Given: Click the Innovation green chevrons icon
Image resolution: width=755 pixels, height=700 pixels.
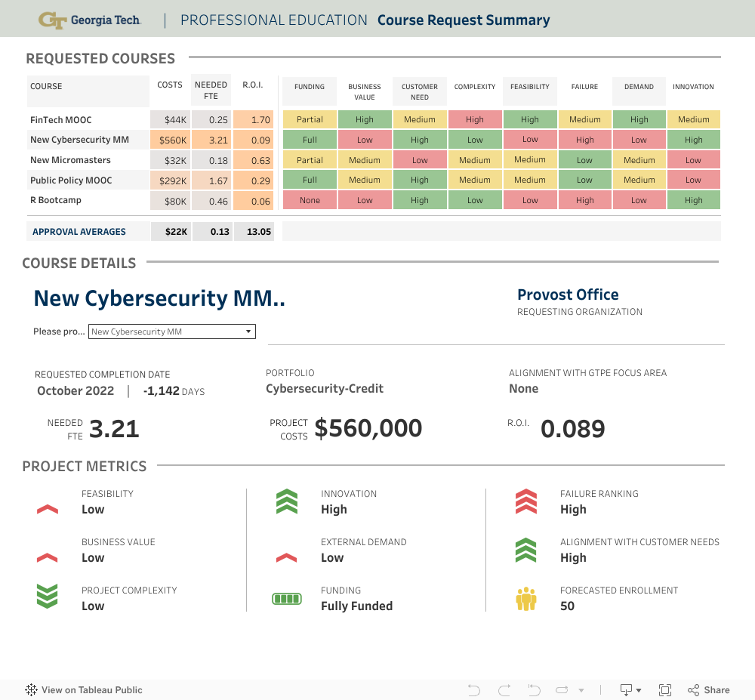Looking at the screenshot, I should 286,502.
